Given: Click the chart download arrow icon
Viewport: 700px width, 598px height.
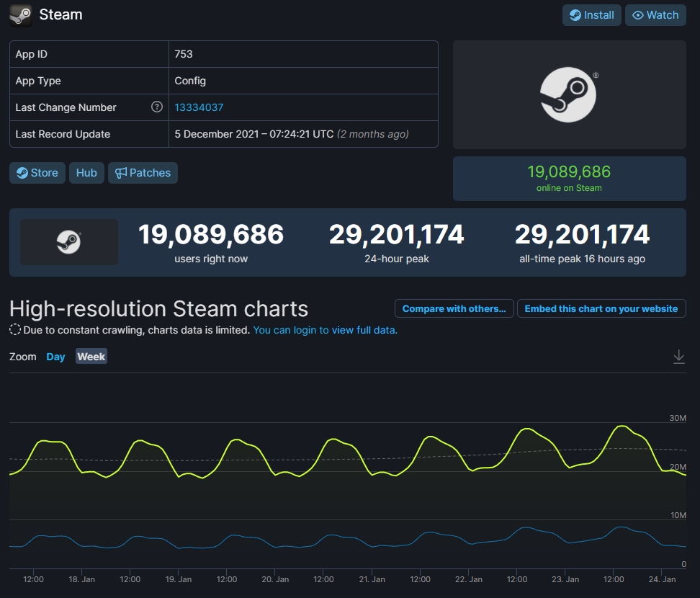Looking at the screenshot, I should pos(678,357).
